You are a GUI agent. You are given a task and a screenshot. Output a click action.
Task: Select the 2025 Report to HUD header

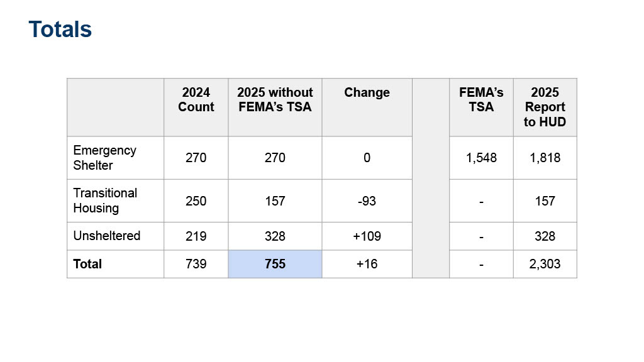[545, 107]
